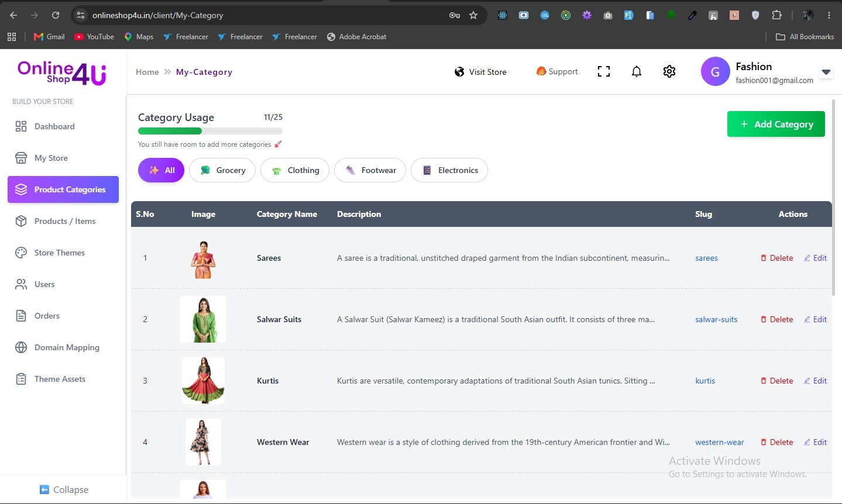Delete the Salwar Suits category
This screenshot has height=504, width=842.
777,319
